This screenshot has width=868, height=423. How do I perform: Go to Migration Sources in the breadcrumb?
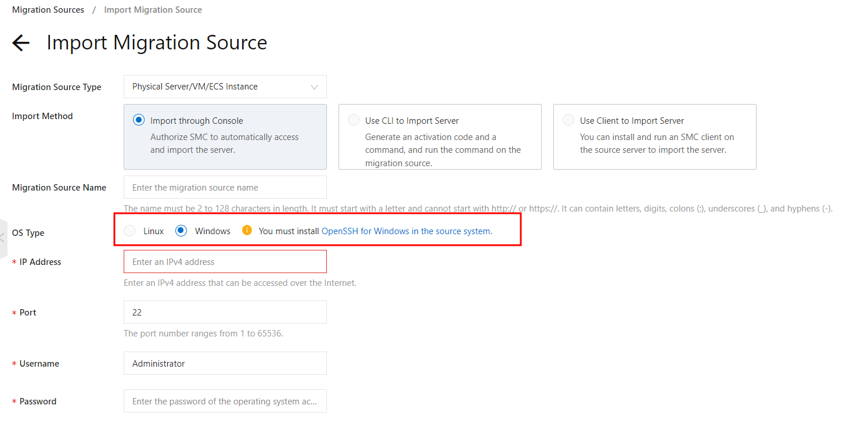[48, 10]
